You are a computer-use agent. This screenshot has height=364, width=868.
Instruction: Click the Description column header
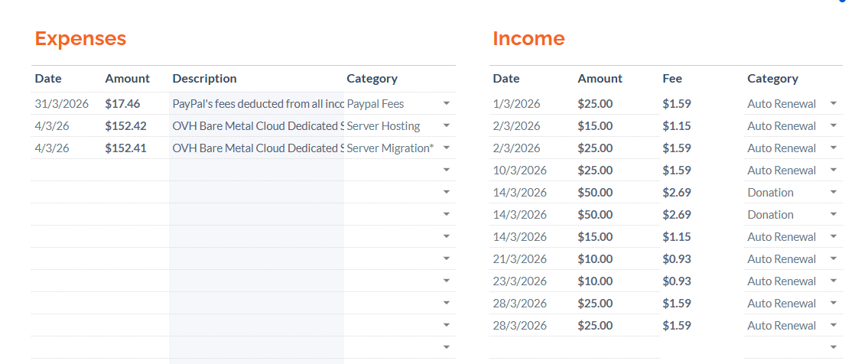pyautogui.click(x=204, y=78)
